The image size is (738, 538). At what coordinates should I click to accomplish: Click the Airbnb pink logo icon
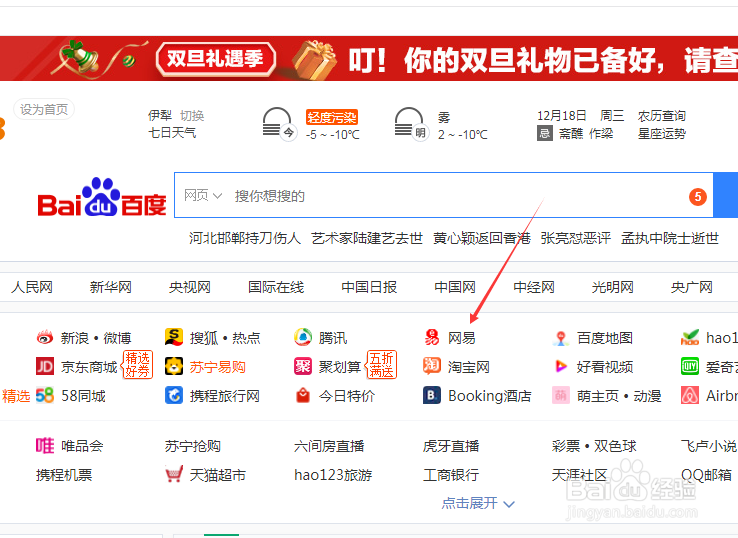pos(690,395)
